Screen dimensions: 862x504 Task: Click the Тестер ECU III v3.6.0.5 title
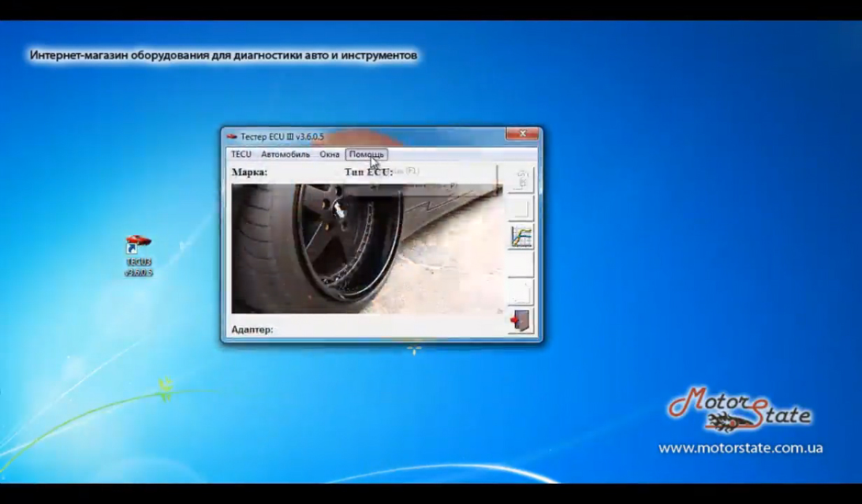tap(282, 137)
